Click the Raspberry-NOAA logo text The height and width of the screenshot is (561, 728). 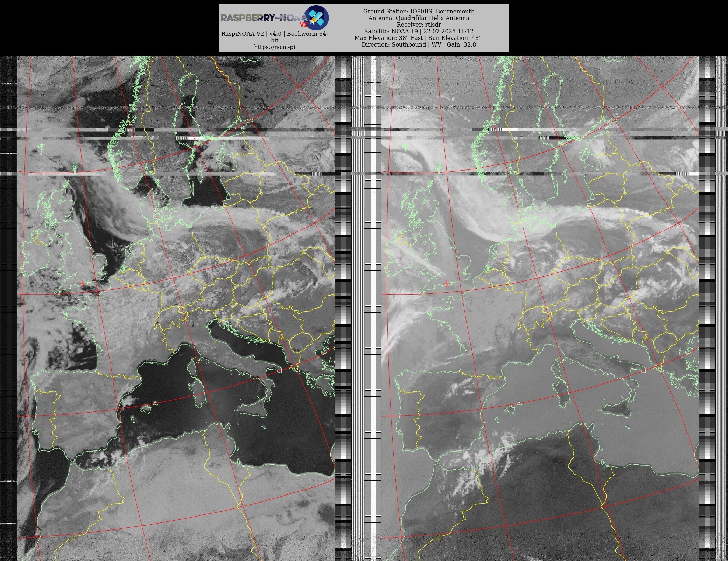264,19
